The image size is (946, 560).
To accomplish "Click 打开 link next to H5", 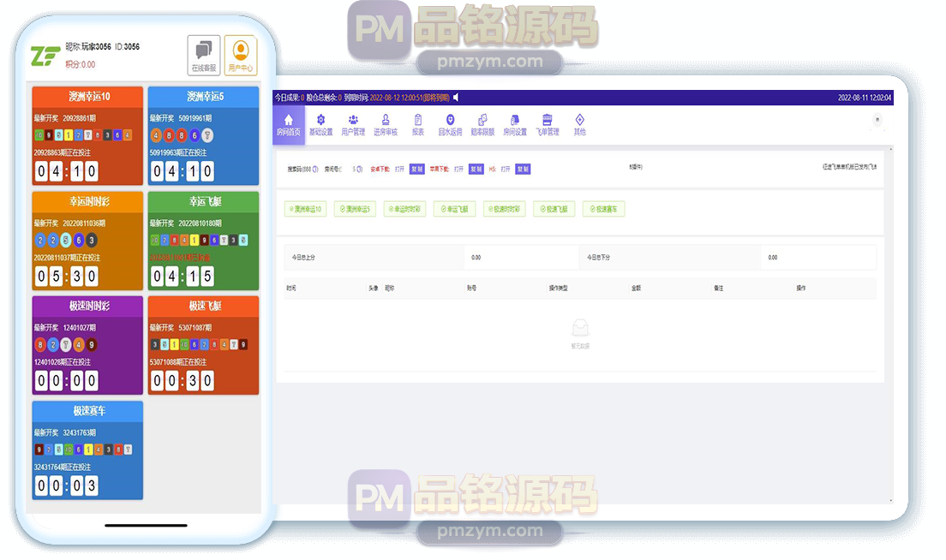I will point(506,170).
